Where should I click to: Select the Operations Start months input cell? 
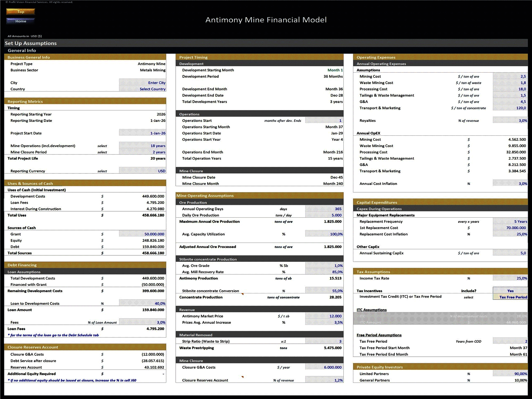324,121
